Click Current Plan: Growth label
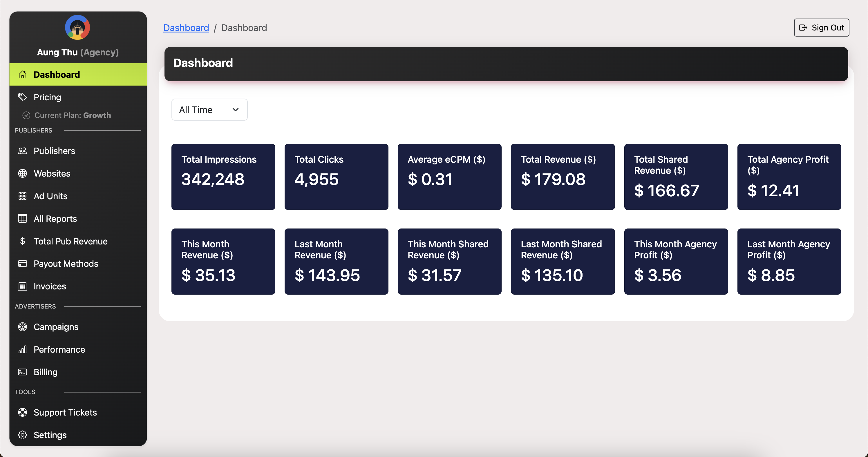The height and width of the screenshot is (457, 868). point(73,115)
